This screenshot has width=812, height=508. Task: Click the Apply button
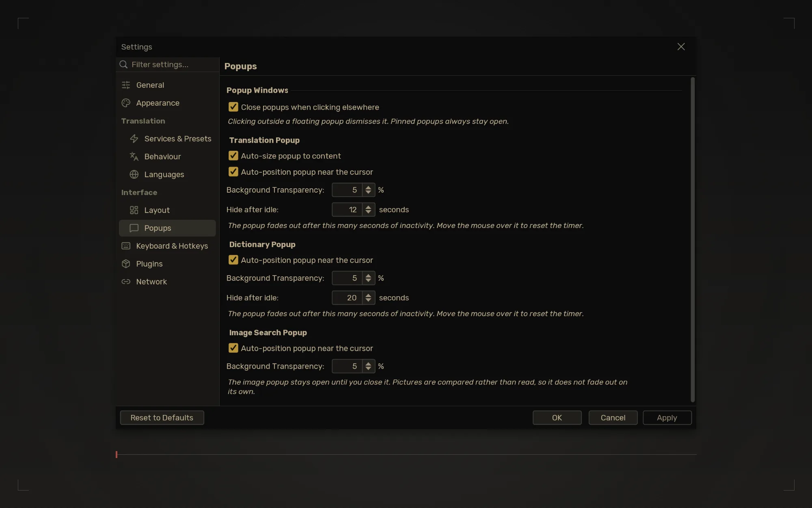tap(667, 418)
